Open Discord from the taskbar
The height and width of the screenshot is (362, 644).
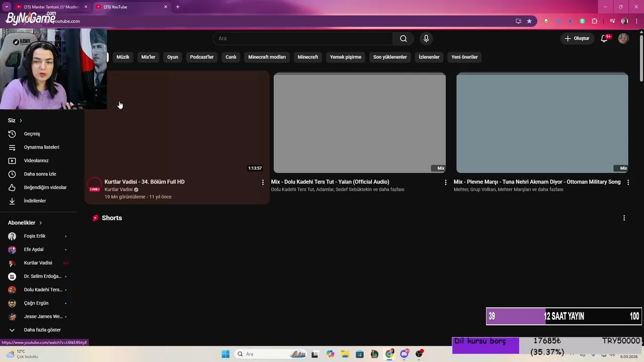pyautogui.click(x=404, y=354)
